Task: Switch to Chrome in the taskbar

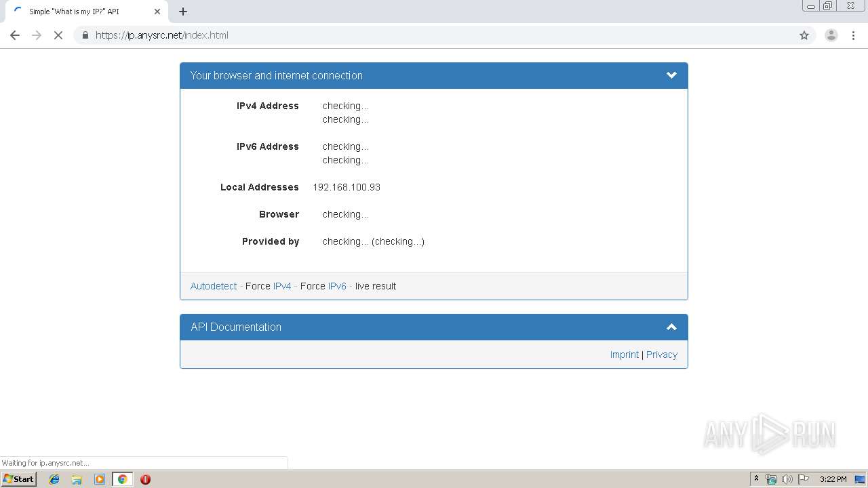Action: (122, 479)
